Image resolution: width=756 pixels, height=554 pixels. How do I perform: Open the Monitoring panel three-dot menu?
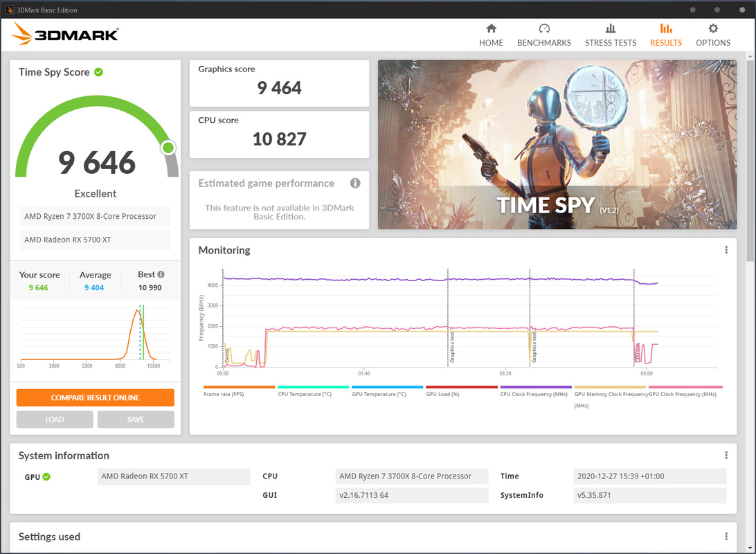(x=726, y=250)
